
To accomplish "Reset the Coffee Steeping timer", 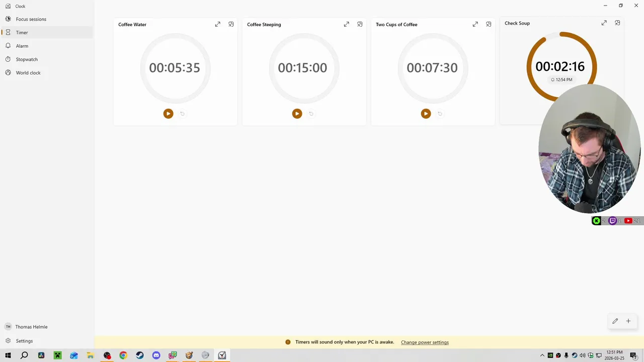I will pyautogui.click(x=311, y=114).
